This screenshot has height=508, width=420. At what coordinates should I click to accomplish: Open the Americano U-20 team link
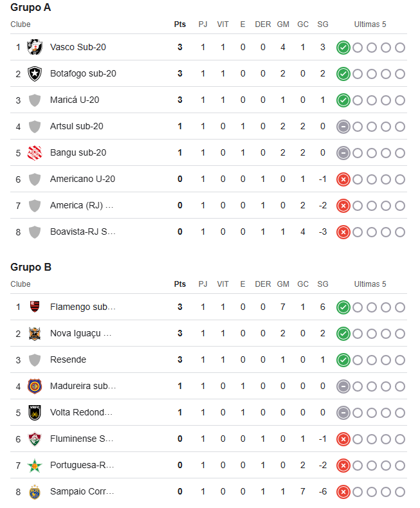click(x=82, y=179)
